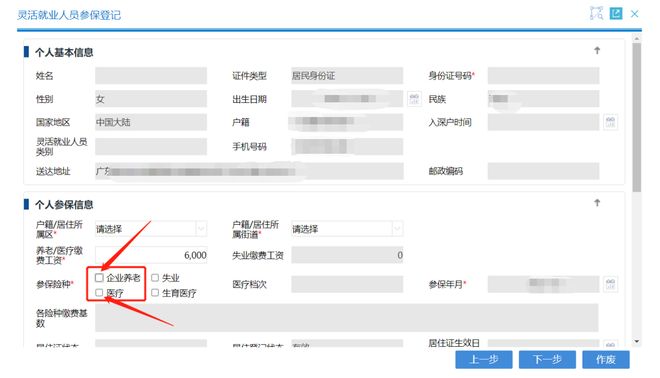660x378 pixels.
Task: Click the vertical scrollbar thumb
Action: pos(637,117)
